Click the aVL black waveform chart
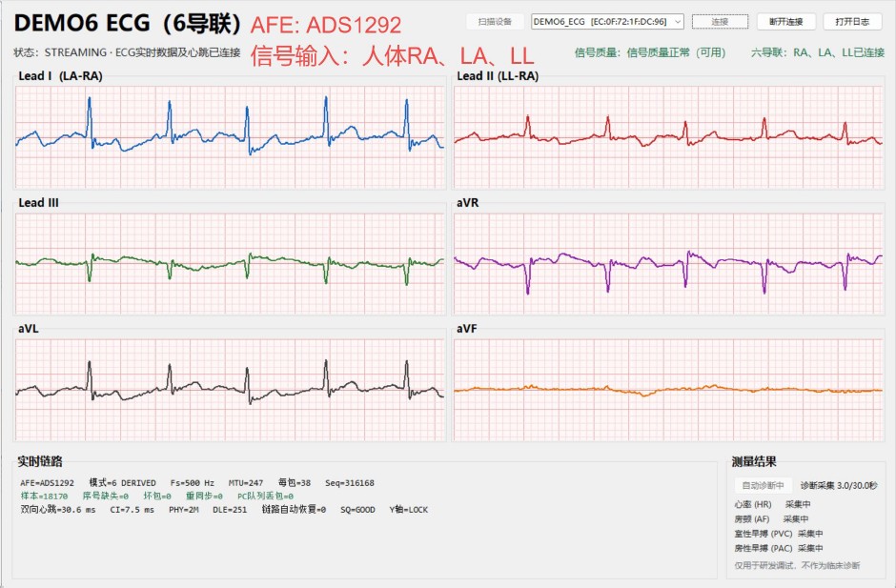The image size is (896, 588). (230, 390)
